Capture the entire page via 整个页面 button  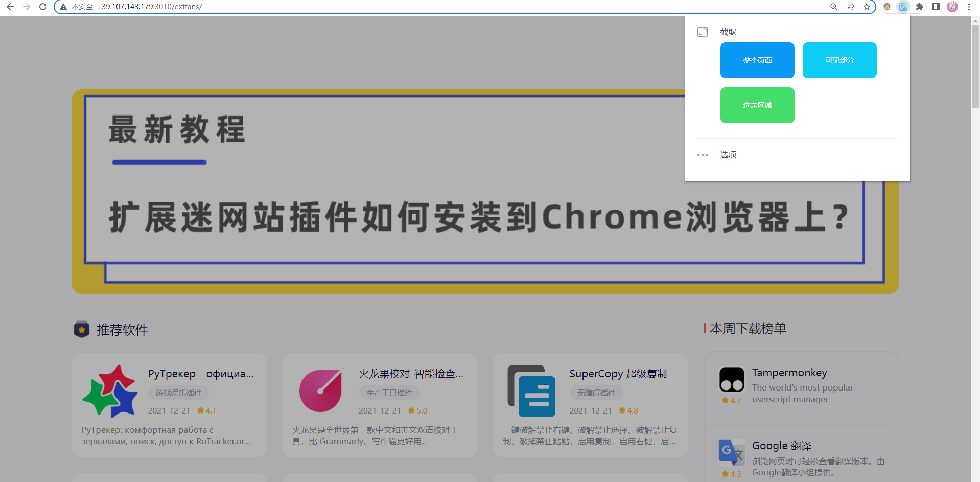(x=757, y=60)
